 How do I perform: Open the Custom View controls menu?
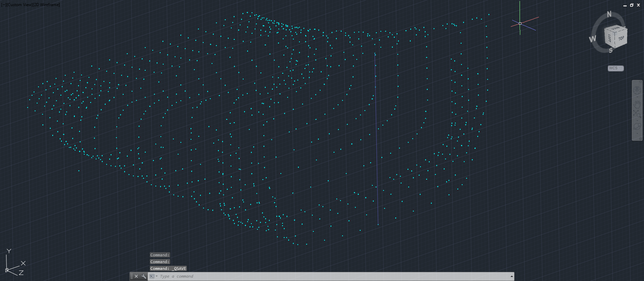click(x=19, y=5)
